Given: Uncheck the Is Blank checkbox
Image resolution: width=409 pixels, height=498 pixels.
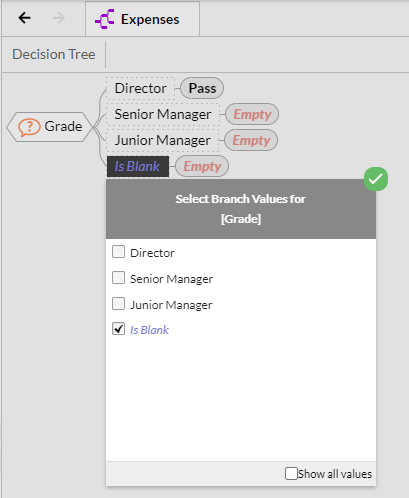Looking at the screenshot, I should (118, 329).
